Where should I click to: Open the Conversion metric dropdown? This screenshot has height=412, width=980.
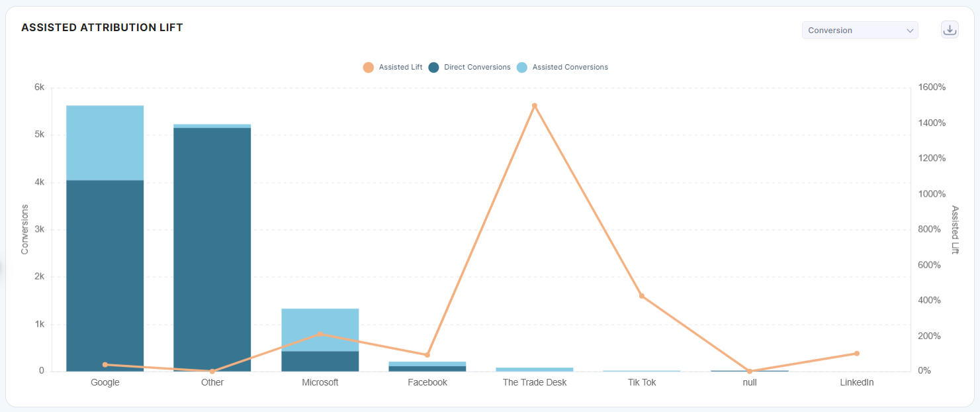pyautogui.click(x=859, y=30)
